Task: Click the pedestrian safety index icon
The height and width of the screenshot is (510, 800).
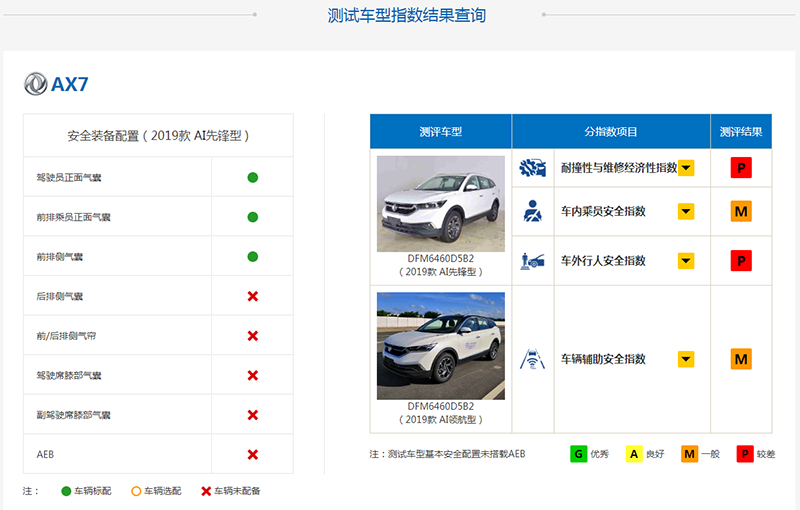Action: pos(532,261)
